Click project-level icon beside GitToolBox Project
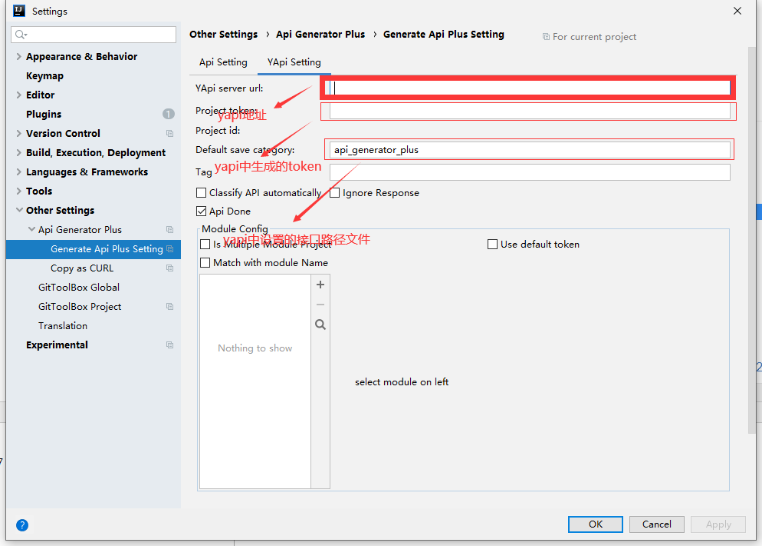 (x=170, y=307)
